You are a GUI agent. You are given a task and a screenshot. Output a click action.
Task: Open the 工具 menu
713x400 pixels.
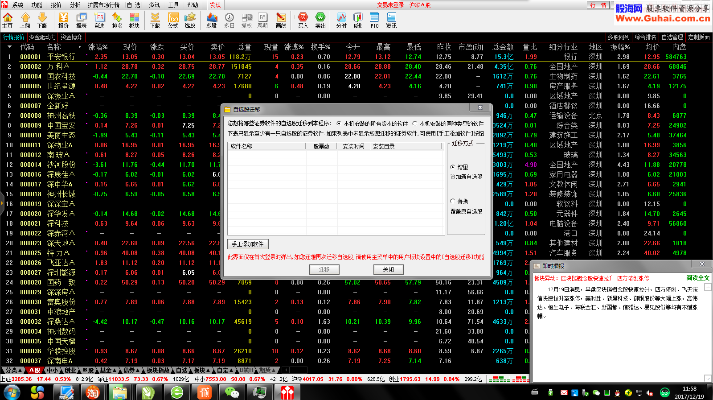174,5
